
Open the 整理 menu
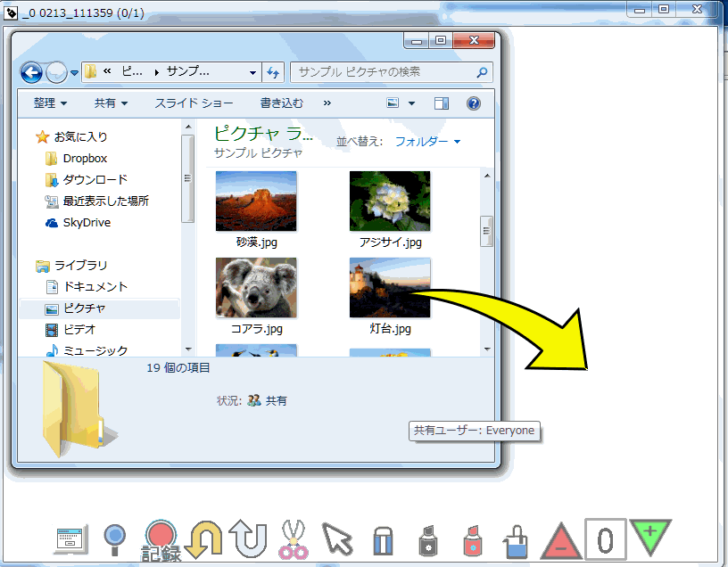[50, 103]
